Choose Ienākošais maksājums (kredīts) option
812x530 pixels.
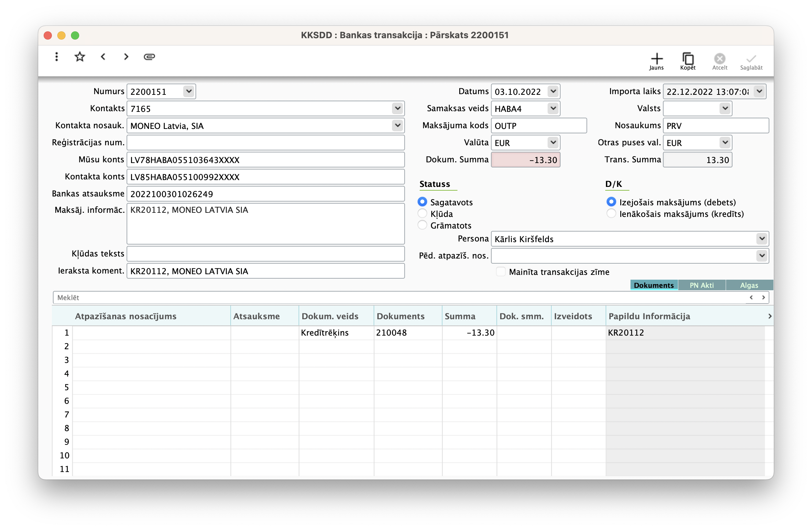click(x=611, y=214)
